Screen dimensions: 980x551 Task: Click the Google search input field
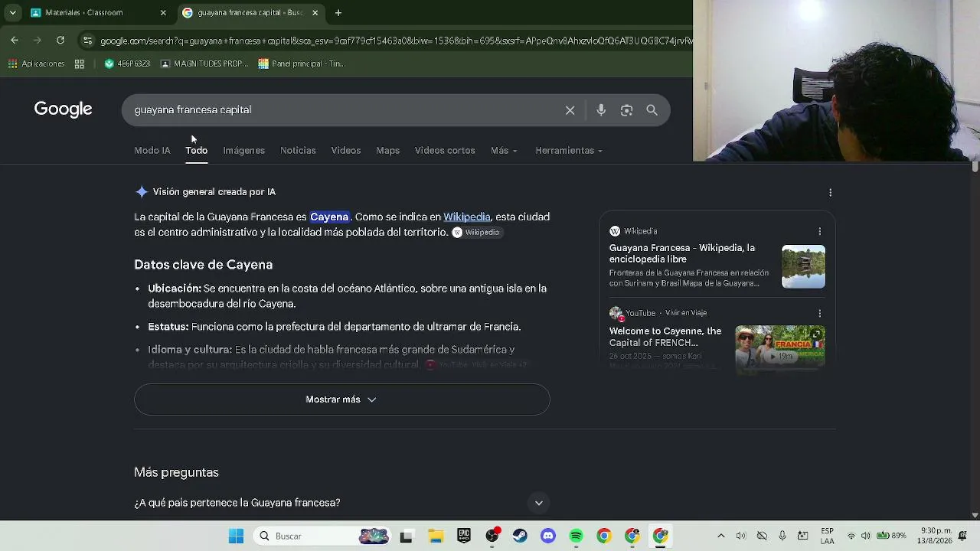click(x=345, y=110)
